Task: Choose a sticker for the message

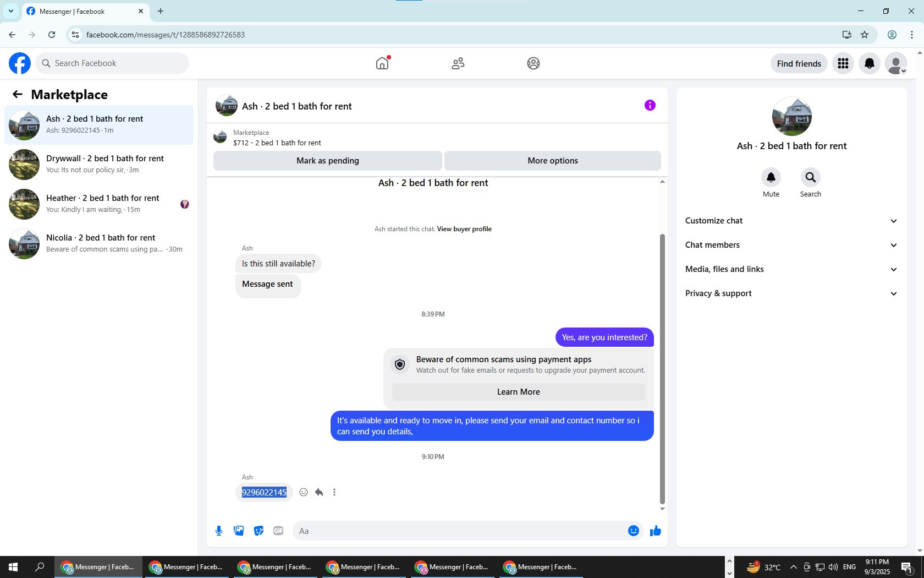Action: point(258,531)
